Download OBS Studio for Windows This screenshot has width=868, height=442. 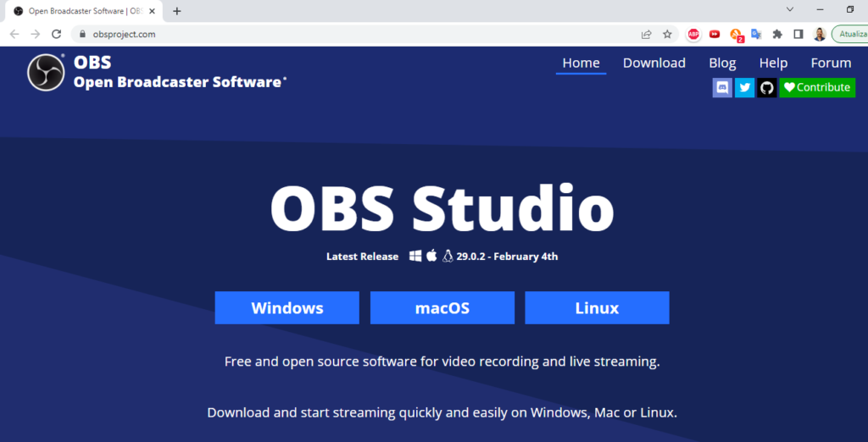coord(287,307)
